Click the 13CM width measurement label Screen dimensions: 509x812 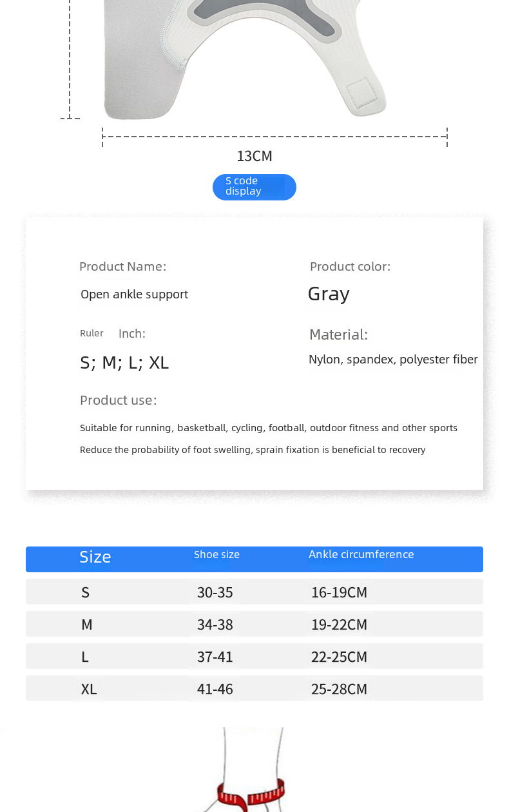click(254, 156)
